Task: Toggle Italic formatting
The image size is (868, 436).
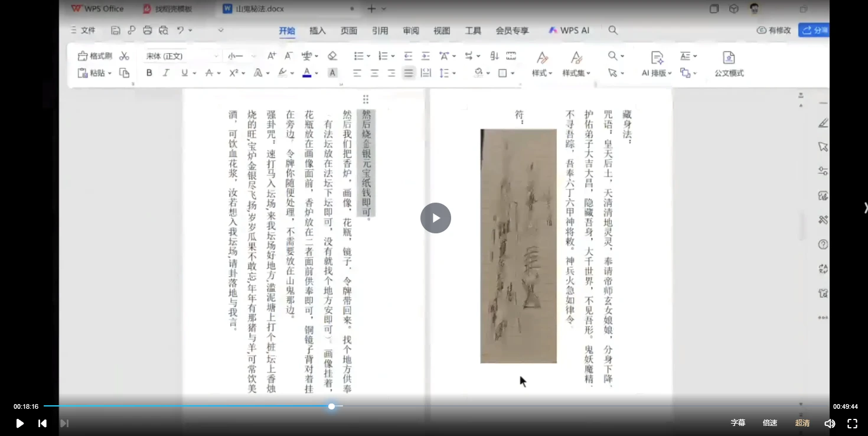Action: click(x=166, y=73)
